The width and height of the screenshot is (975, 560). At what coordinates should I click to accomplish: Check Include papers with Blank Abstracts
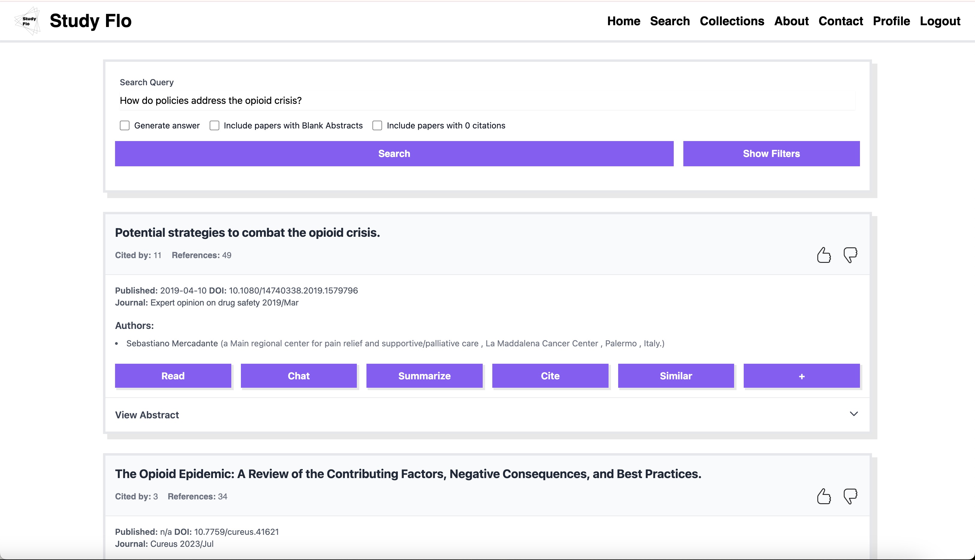tap(214, 125)
